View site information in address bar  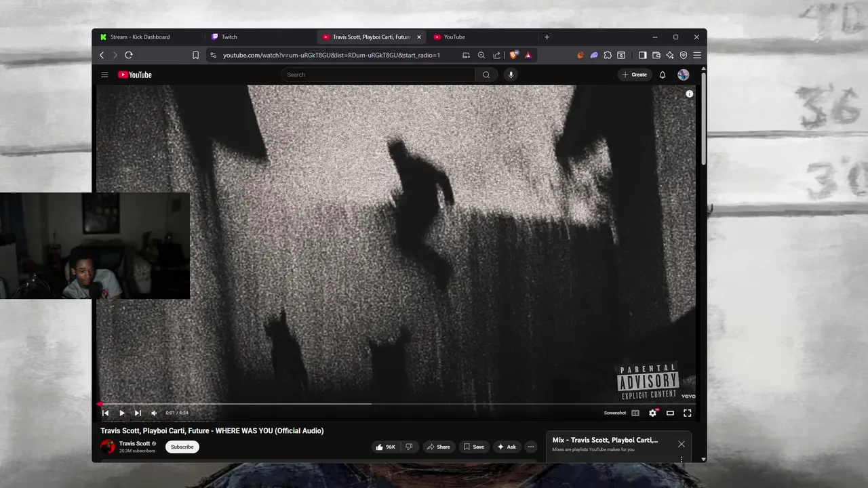click(213, 55)
